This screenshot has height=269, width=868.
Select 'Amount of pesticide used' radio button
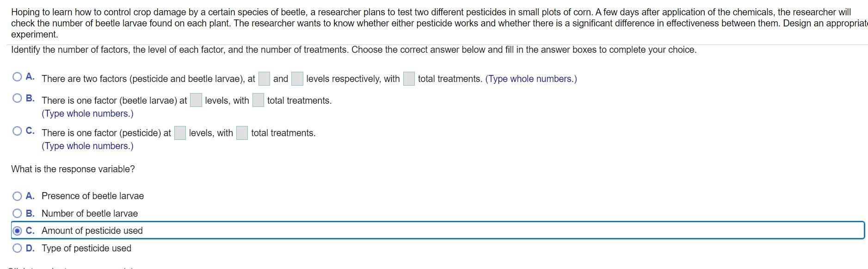click(x=17, y=231)
